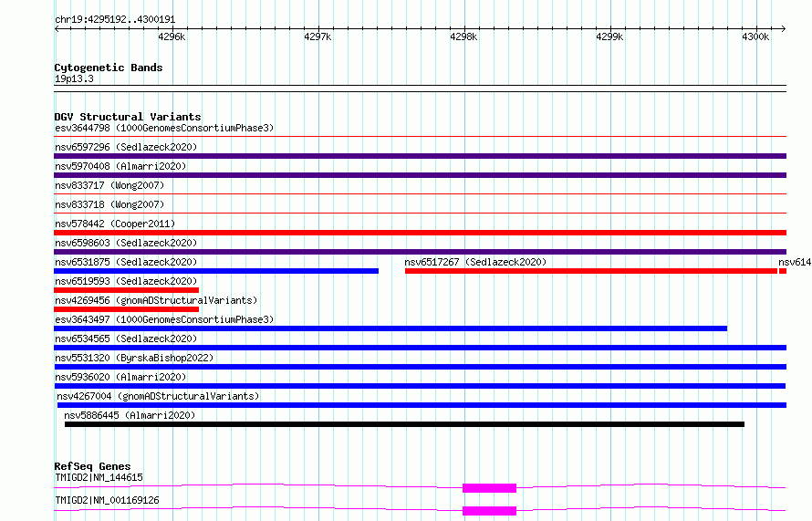
Task: Click the blue bar under nsv5936020
Action: tap(420, 386)
